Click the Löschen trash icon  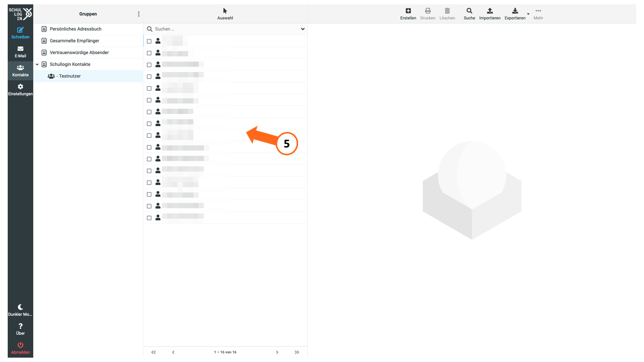(x=447, y=14)
